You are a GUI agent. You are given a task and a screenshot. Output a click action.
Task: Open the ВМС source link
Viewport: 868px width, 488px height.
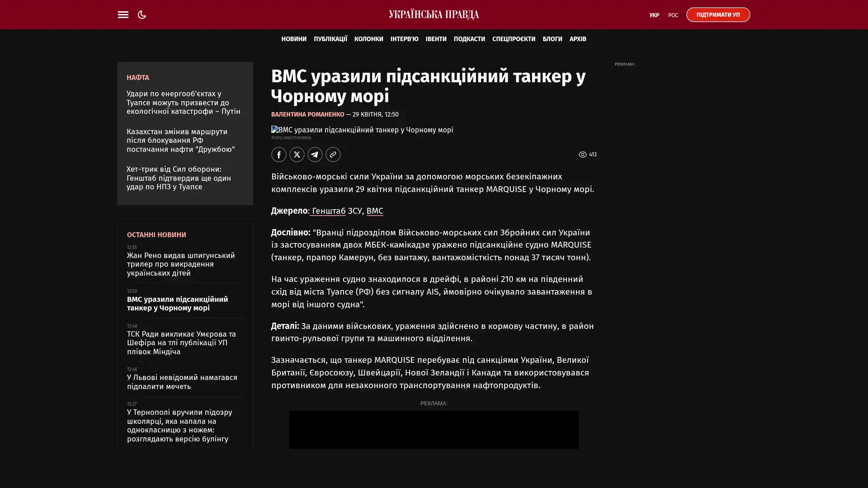point(375,211)
